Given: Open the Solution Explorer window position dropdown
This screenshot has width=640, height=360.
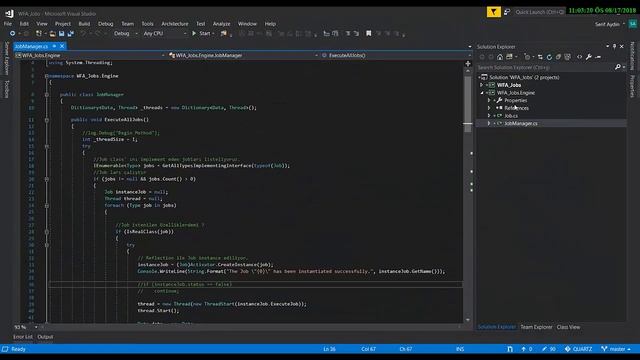Looking at the screenshot, I should coord(607,47).
